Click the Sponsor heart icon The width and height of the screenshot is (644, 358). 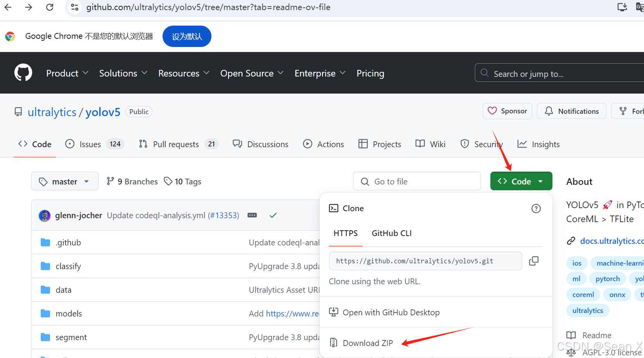pyautogui.click(x=492, y=111)
